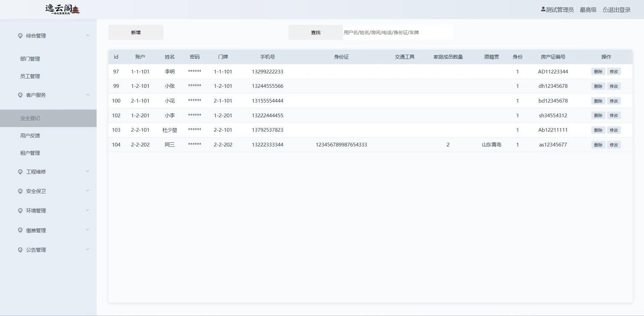The height and width of the screenshot is (316, 644).
Task: Select 员工管理 in sidebar
Action: [x=30, y=76]
